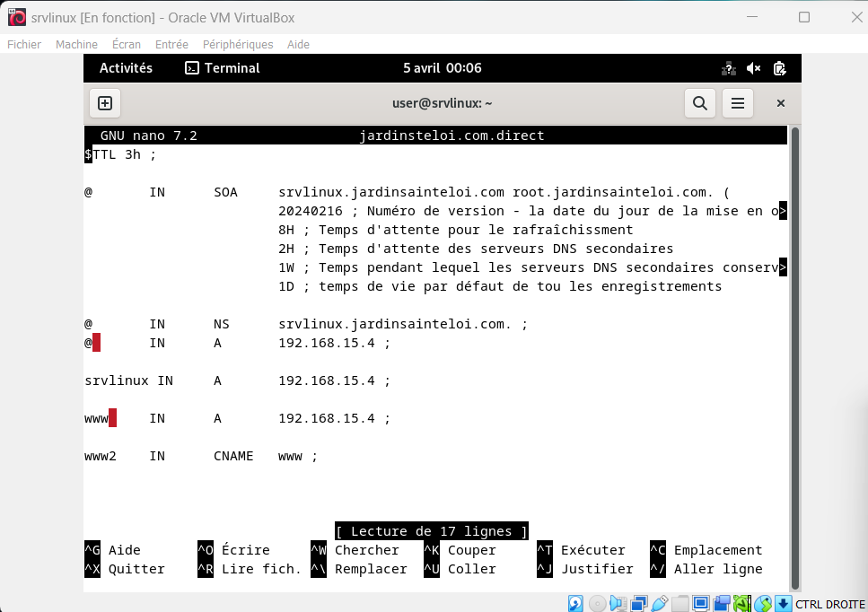Click the display settings monitor icon
Screen dimensions: 868x612
[x=701, y=603]
